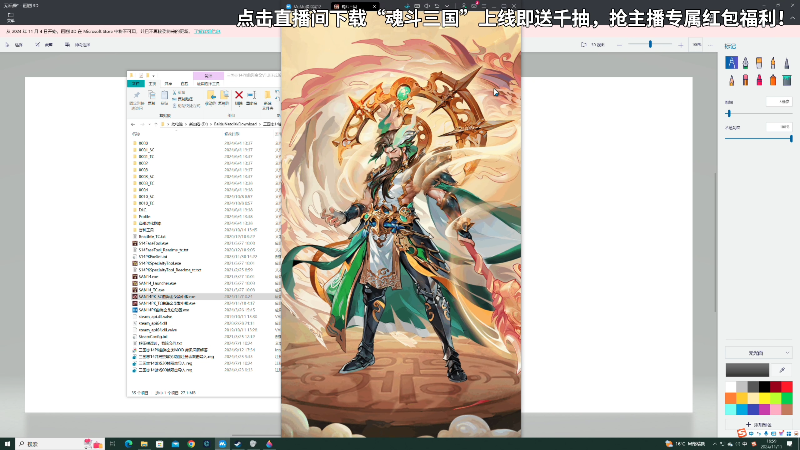Open the current color gradient swatch
This screenshot has height=450, width=800.
coord(747,369)
